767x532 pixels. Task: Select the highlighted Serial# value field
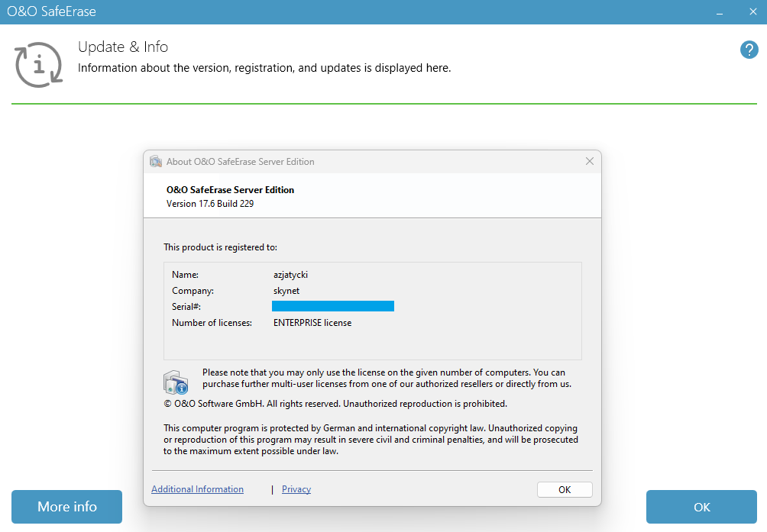coord(332,306)
